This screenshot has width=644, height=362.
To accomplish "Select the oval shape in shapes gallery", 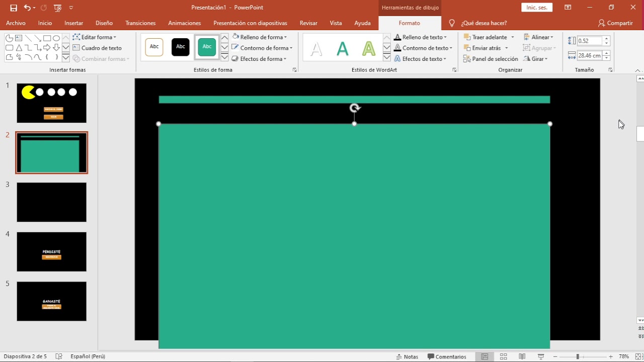I will 56,38.
